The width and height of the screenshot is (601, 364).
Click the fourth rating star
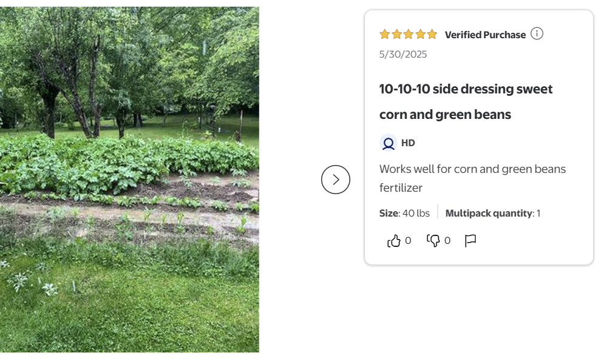(x=420, y=35)
